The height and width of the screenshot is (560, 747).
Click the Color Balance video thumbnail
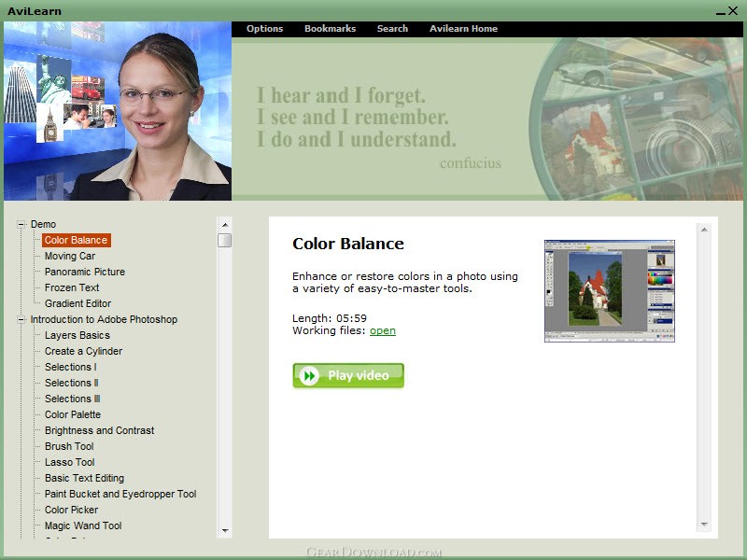[610, 291]
